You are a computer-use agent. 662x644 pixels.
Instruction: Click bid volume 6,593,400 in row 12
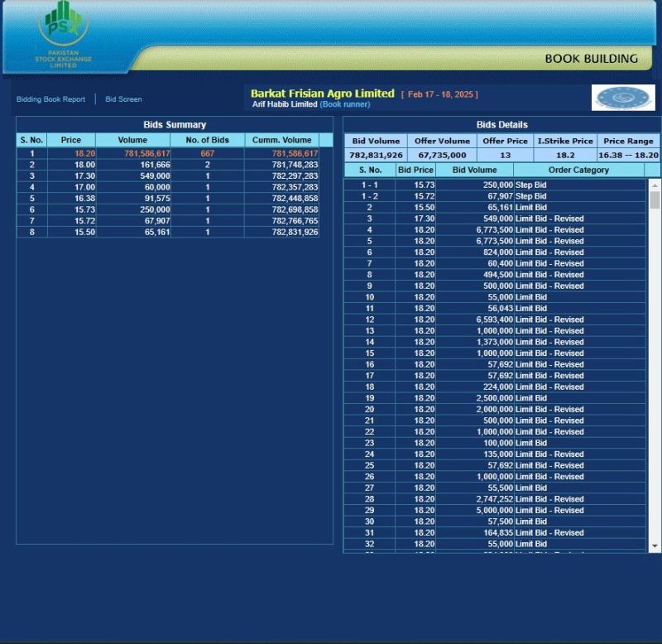click(495, 320)
